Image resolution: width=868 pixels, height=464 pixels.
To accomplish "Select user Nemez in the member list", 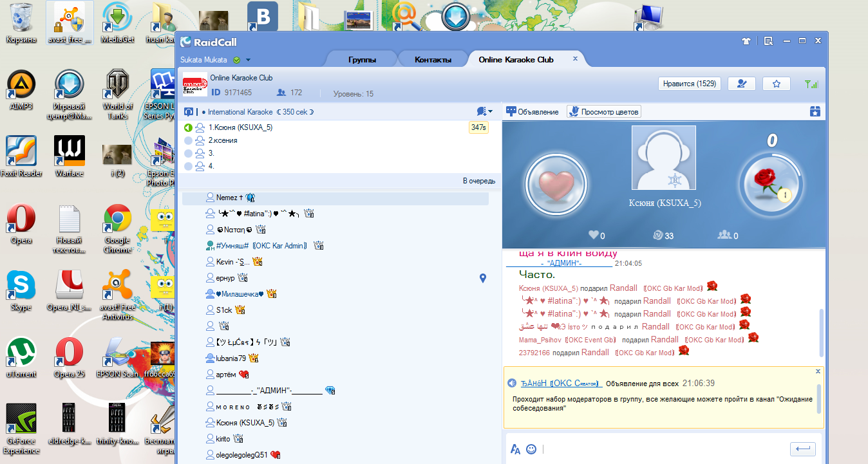I will tap(335, 198).
